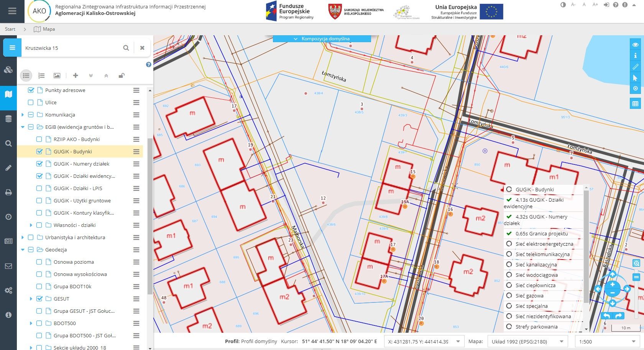The height and width of the screenshot is (350, 644).
Task: Click the object info tool
Action: 635,56
